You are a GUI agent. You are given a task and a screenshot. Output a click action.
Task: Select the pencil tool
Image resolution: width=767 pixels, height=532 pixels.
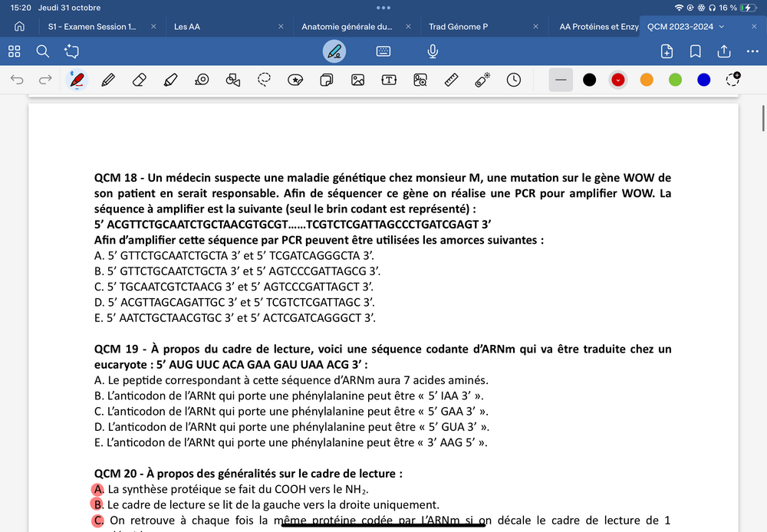(108, 80)
